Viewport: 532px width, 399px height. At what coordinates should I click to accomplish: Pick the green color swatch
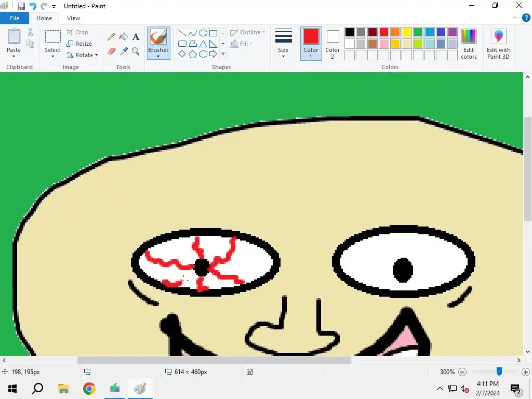click(418, 32)
